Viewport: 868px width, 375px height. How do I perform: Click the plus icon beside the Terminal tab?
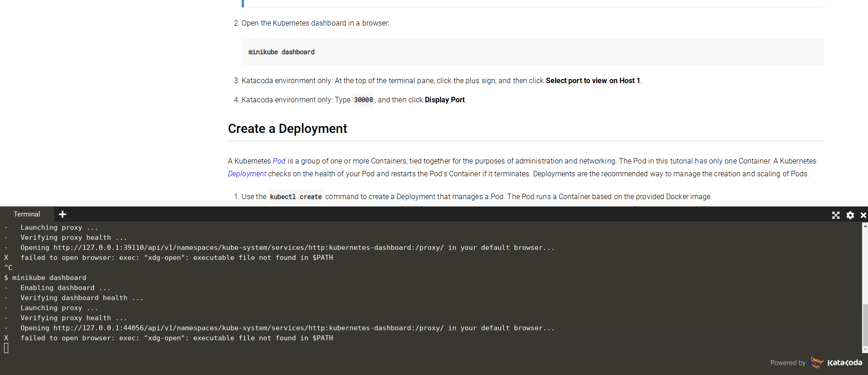pos(63,214)
